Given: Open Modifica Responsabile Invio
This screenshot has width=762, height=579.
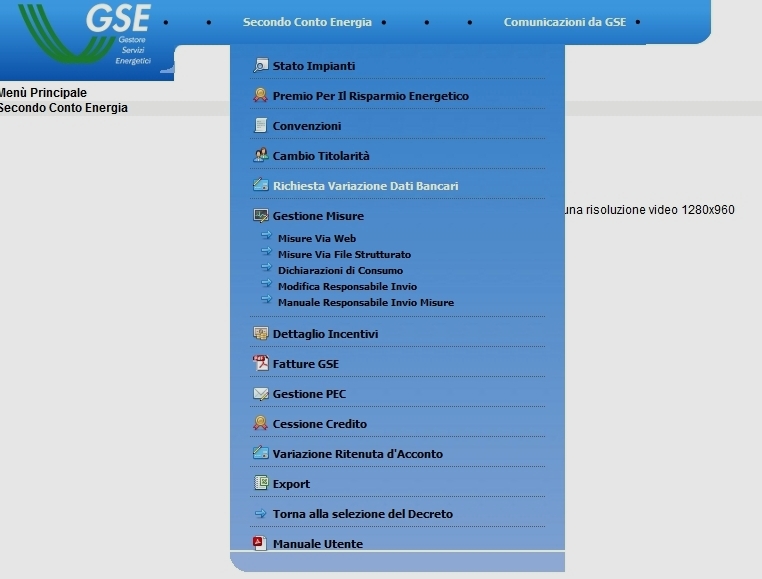Looking at the screenshot, I should click(x=347, y=287).
